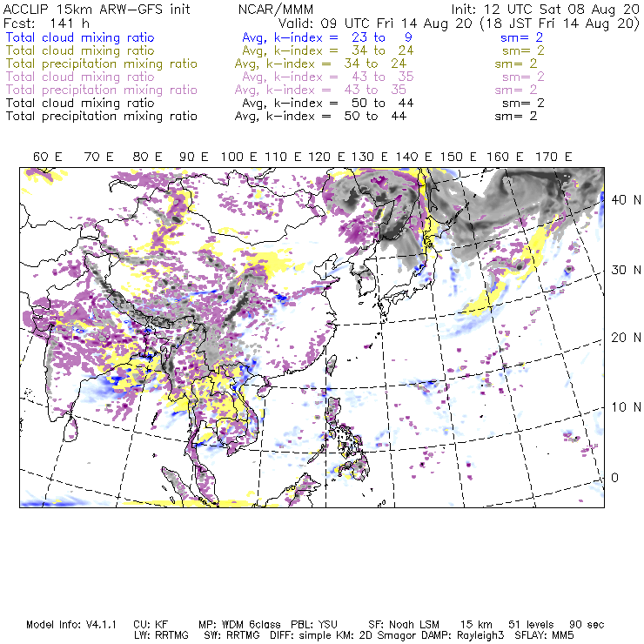Screen dimensions: 644x644
Task: Click the '20 N' latitude label
Action: click(x=627, y=338)
